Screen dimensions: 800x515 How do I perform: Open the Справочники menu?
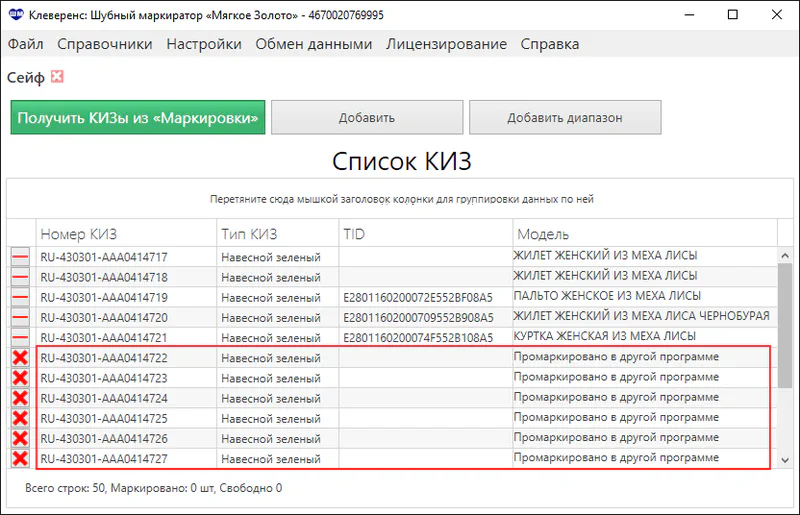tap(104, 44)
